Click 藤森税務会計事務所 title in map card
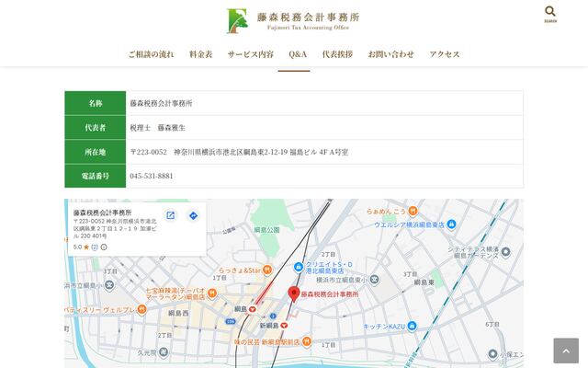The image size is (588, 368). (x=102, y=213)
